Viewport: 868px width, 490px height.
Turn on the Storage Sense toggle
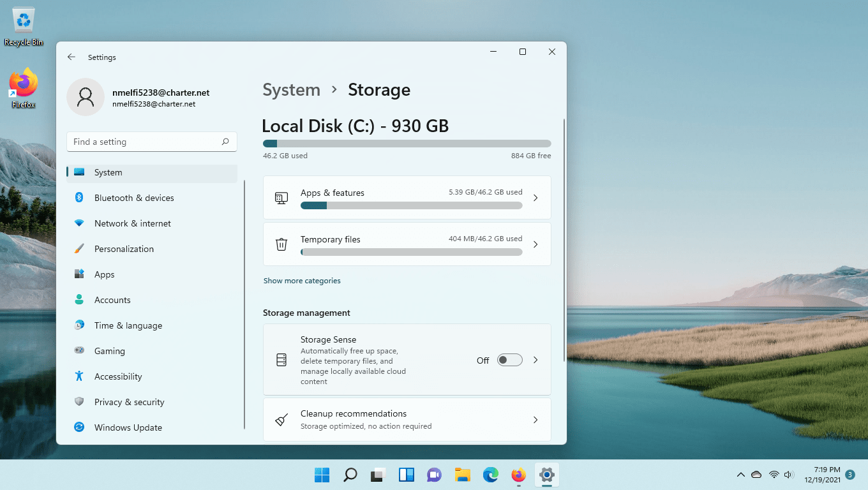coord(510,360)
